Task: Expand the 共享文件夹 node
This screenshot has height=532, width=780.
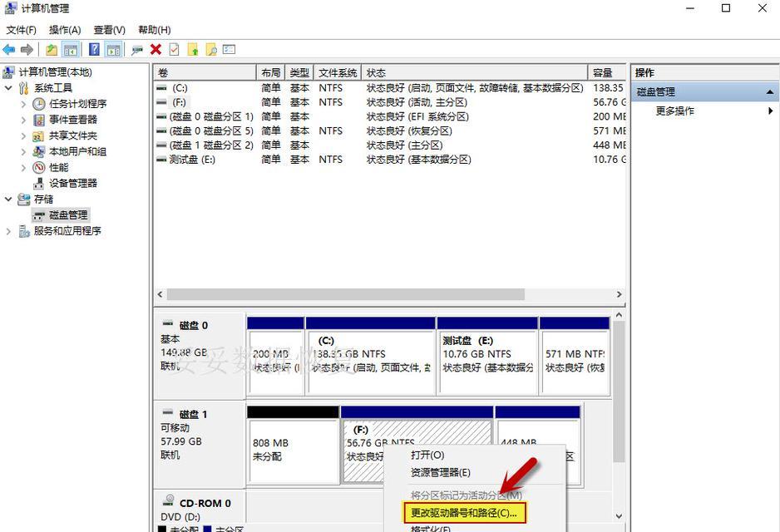Action: [23, 136]
